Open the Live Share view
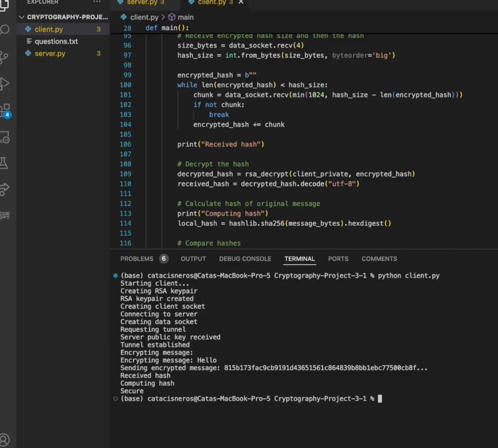The image size is (498, 448). pyautogui.click(x=4, y=189)
